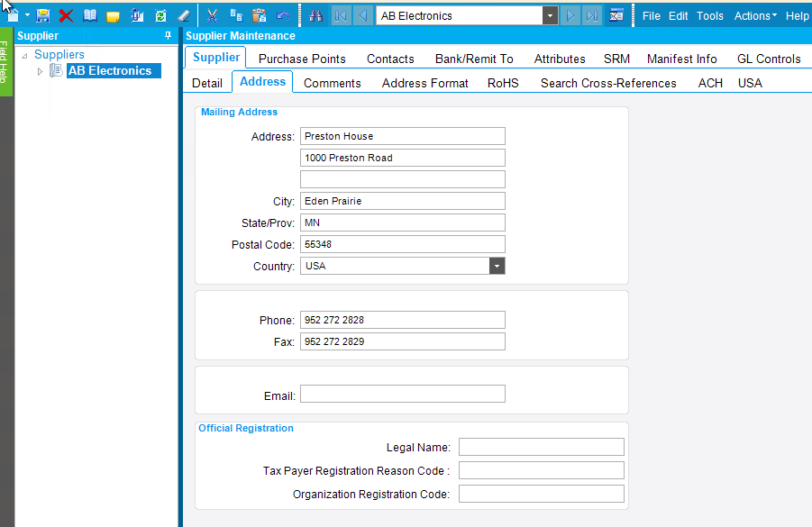Viewport: 812px width, 527px height.
Task: Click the City field Eden Prairie
Action: click(x=402, y=201)
